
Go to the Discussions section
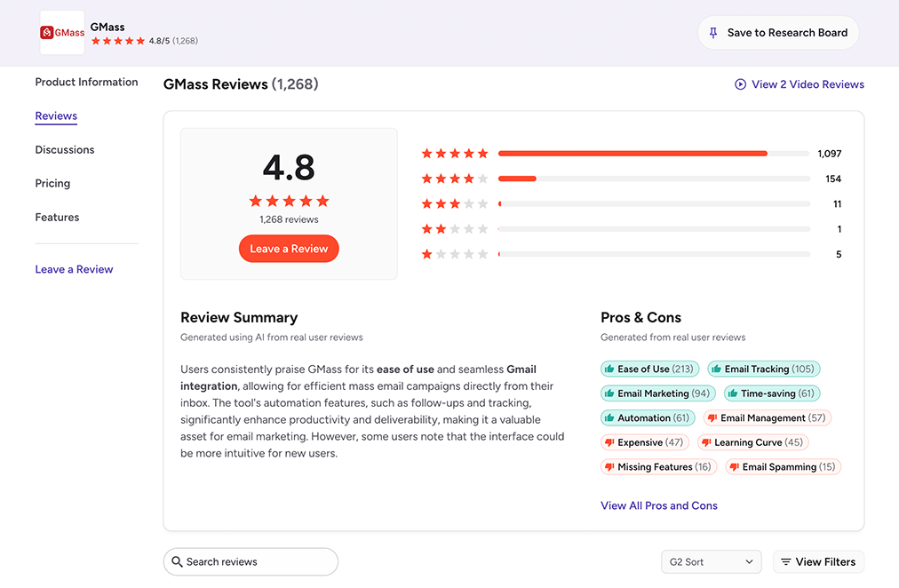(65, 149)
